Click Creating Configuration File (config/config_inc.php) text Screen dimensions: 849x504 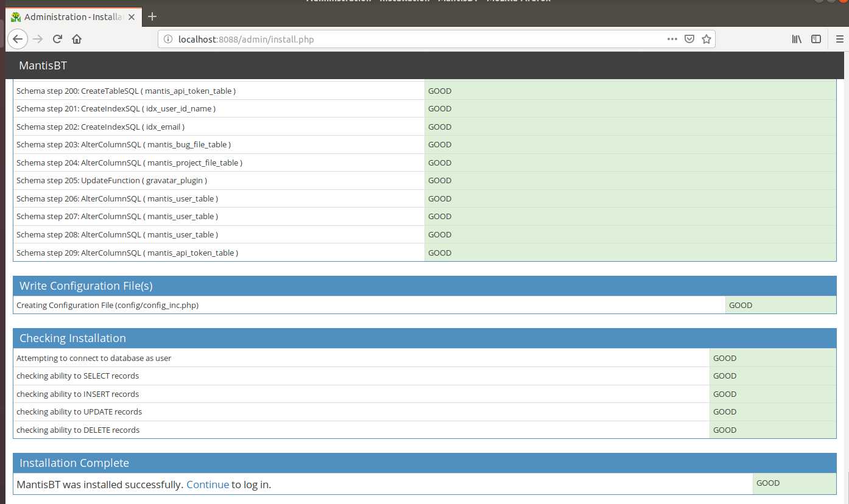[107, 305]
